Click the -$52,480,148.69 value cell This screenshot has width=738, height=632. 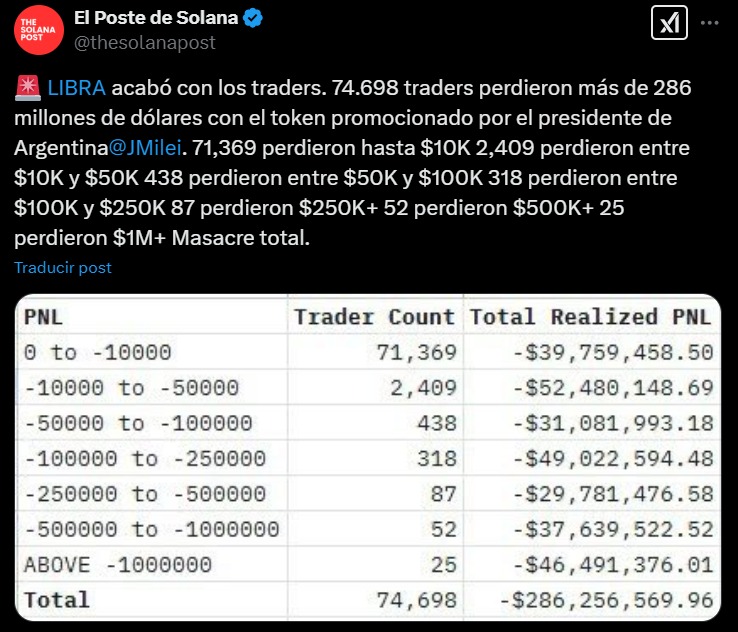[613, 388]
